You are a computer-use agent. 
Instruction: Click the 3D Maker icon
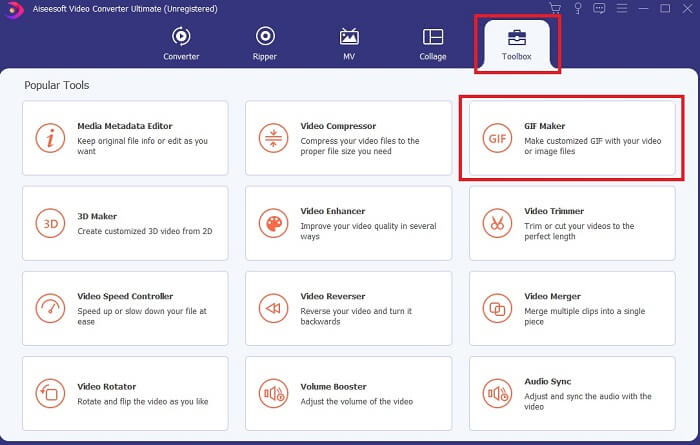[x=50, y=223]
